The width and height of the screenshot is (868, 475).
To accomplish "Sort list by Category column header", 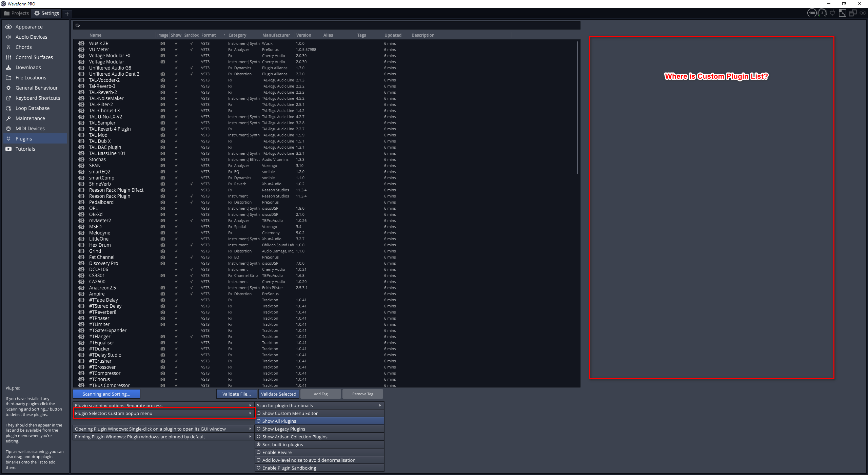I will coord(244,35).
